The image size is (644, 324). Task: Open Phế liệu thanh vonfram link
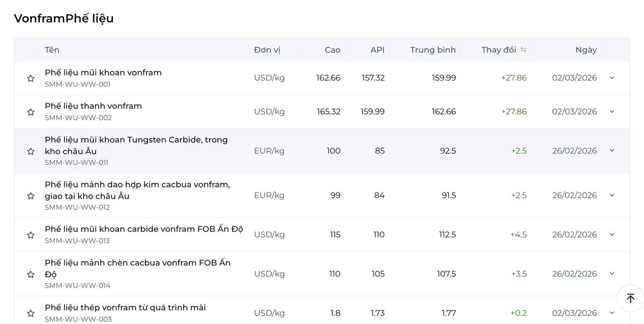[93, 106]
